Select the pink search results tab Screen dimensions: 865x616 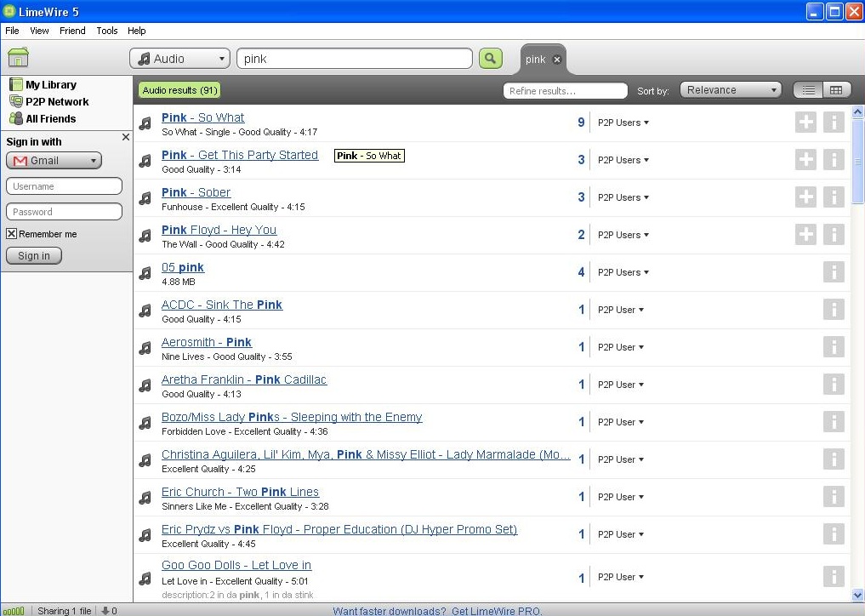coord(535,60)
